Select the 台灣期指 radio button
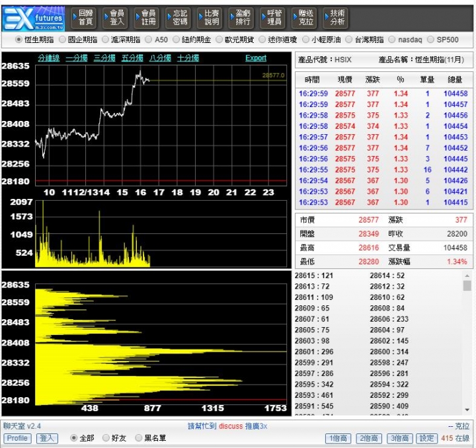Screen dimensions: 476x448 point(349,40)
